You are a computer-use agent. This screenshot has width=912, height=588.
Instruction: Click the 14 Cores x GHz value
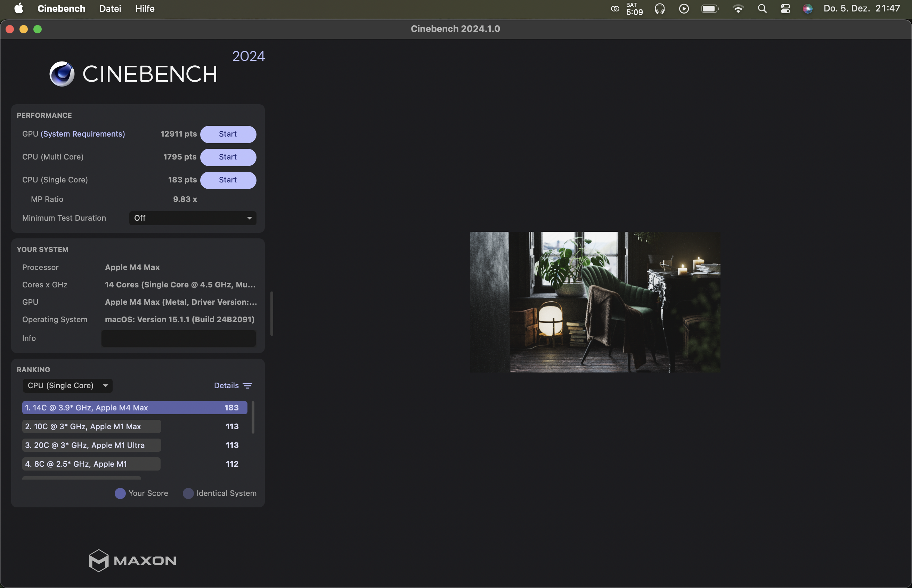click(x=180, y=285)
